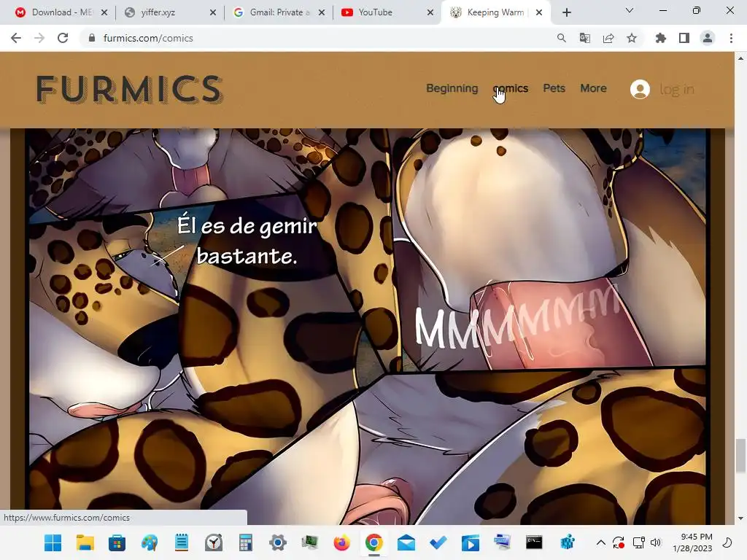Close the YouTube tab
Image resolution: width=747 pixels, height=560 pixels.
pyautogui.click(x=430, y=12)
